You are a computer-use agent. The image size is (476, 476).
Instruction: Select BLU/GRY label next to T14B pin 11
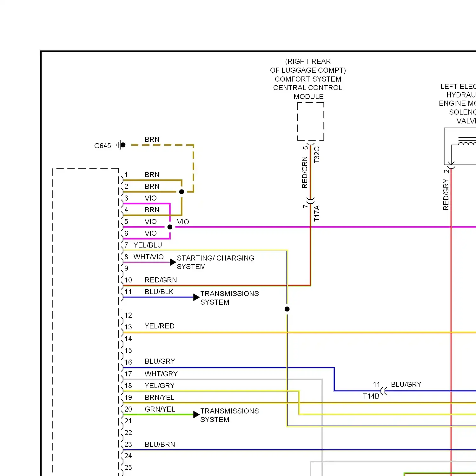pyautogui.click(x=406, y=384)
